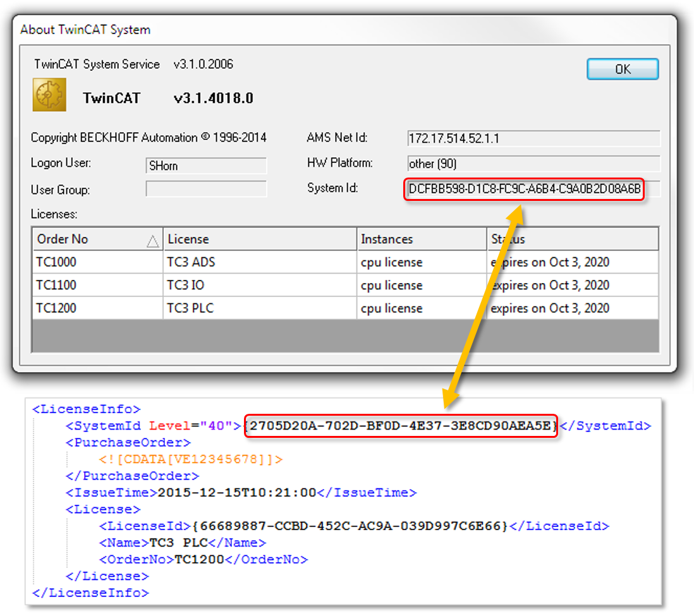
Task: Click the Logon User field showing SHorn
Action: click(206, 166)
